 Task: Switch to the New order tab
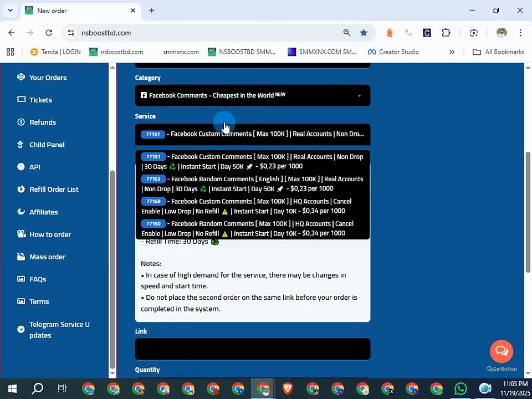click(x=81, y=11)
